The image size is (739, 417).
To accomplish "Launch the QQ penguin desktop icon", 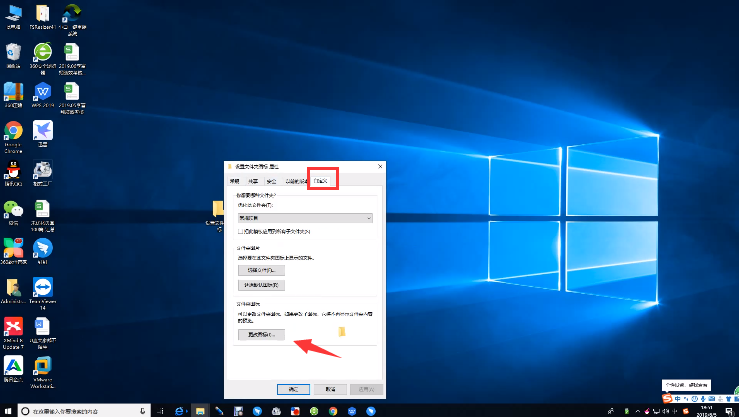I will click(14, 170).
